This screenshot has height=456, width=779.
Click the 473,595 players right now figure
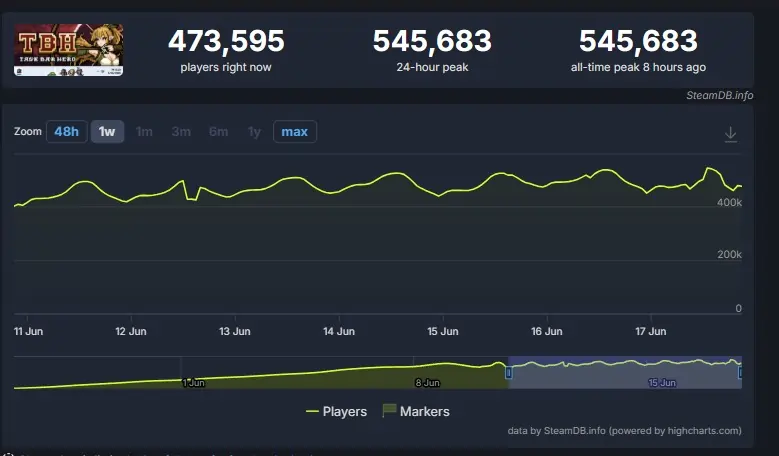point(226,41)
